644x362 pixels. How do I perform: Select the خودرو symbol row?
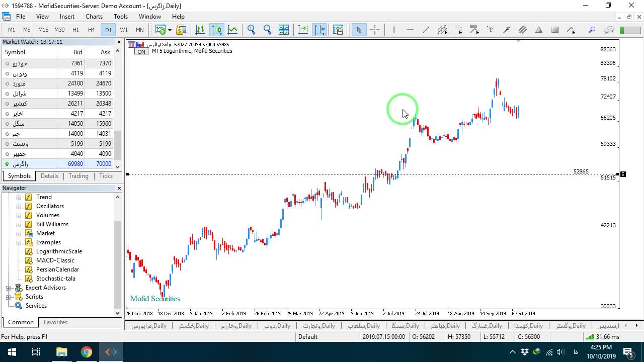tap(59, 63)
